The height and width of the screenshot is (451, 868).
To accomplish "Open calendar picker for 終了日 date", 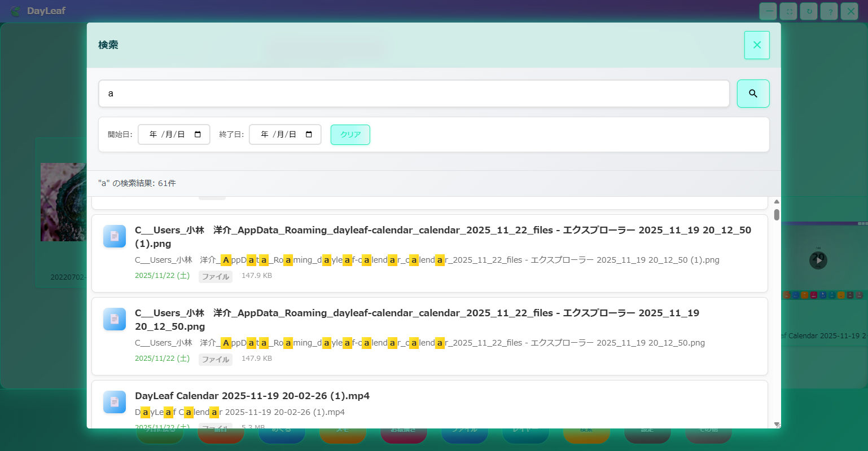I will click(x=309, y=135).
